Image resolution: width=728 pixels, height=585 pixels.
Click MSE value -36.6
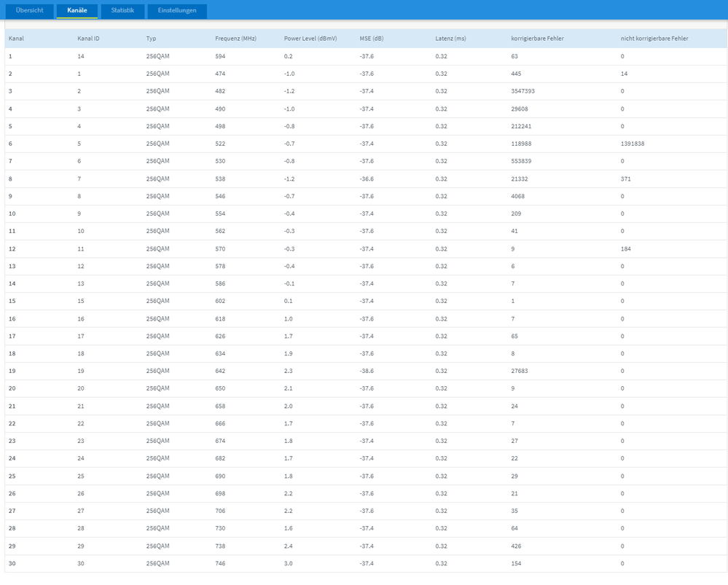367,178
